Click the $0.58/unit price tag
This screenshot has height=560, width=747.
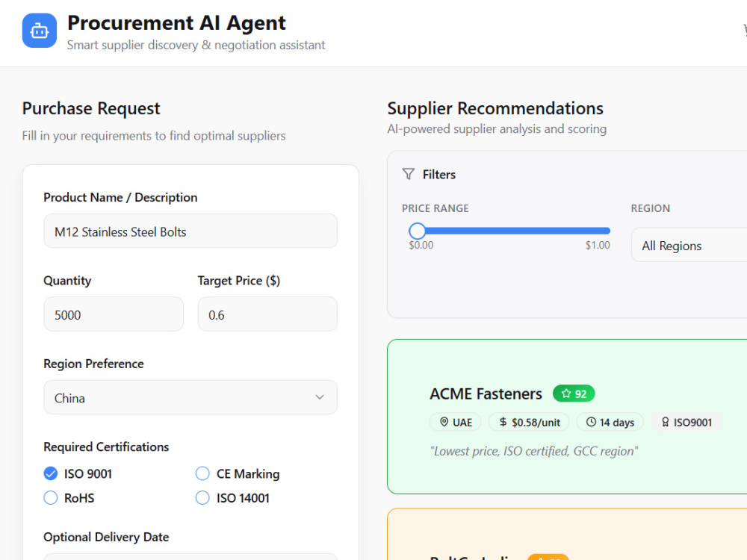(x=529, y=422)
